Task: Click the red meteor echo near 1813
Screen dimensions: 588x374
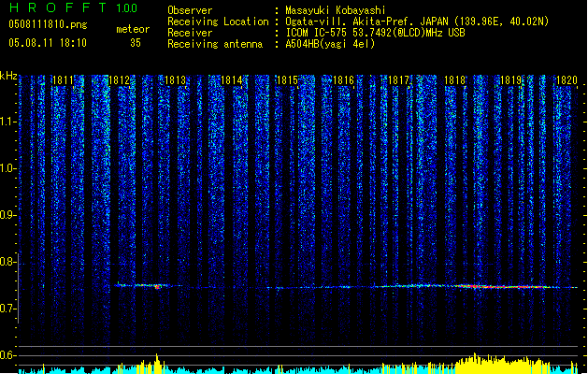Action: (x=158, y=287)
